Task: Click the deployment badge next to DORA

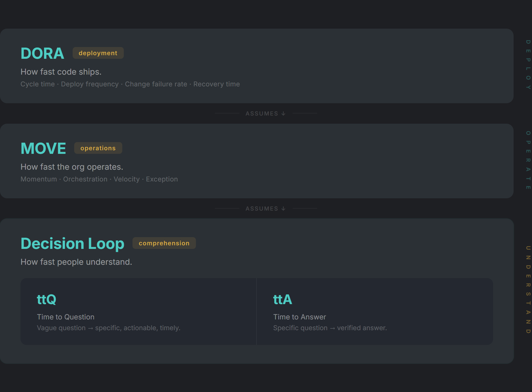Action: pyautogui.click(x=98, y=53)
